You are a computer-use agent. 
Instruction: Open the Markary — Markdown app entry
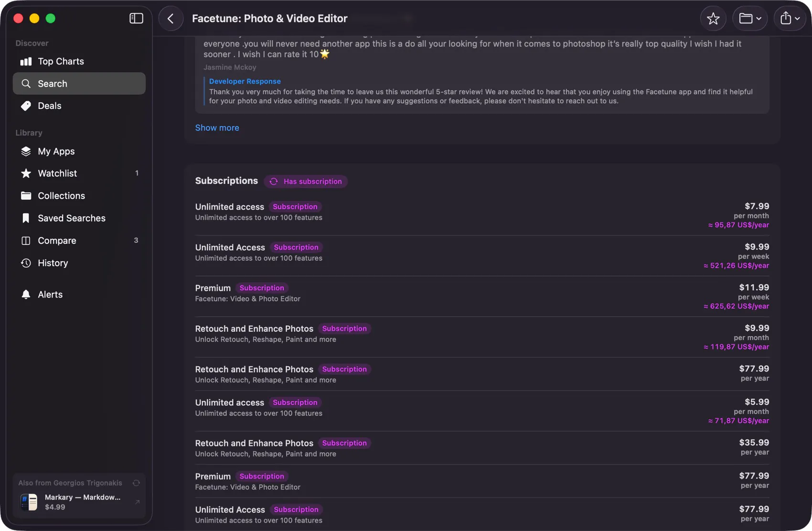pos(79,502)
